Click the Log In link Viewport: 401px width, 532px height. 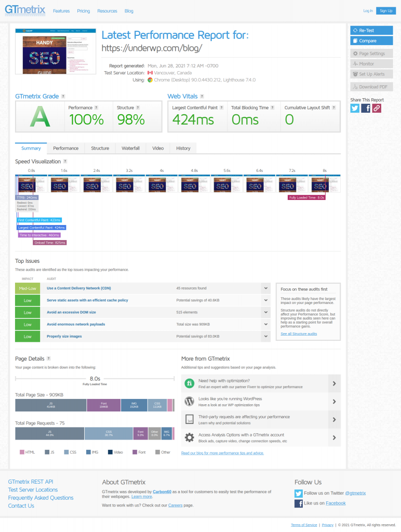pyautogui.click(x=368, y=11)
